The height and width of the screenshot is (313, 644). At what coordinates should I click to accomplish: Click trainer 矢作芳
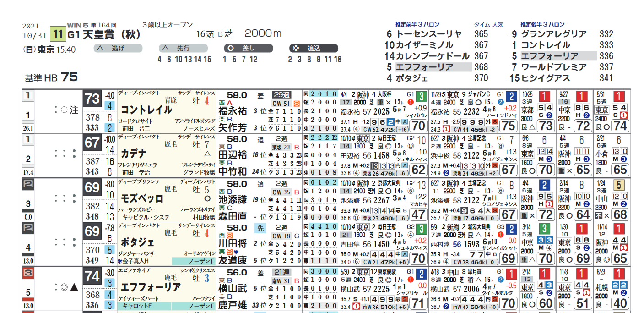click(233, 128)
